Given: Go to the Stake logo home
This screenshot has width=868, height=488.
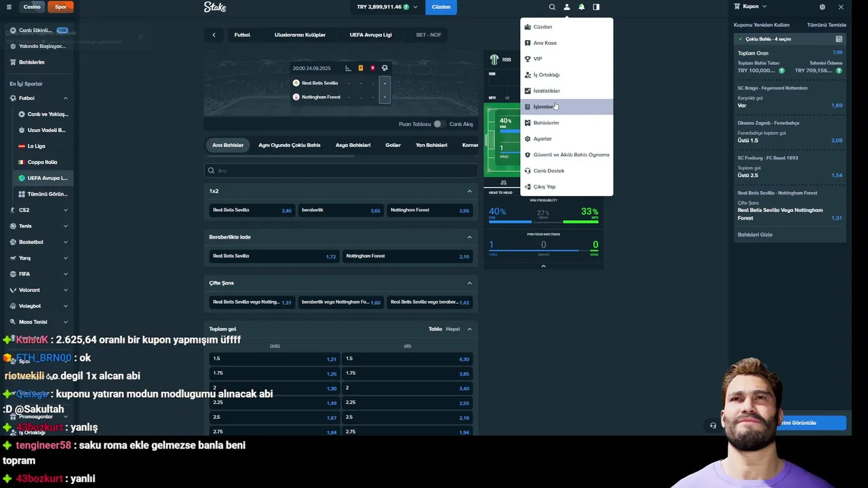Looking at the screenshot, I should (x=215, y=7).
